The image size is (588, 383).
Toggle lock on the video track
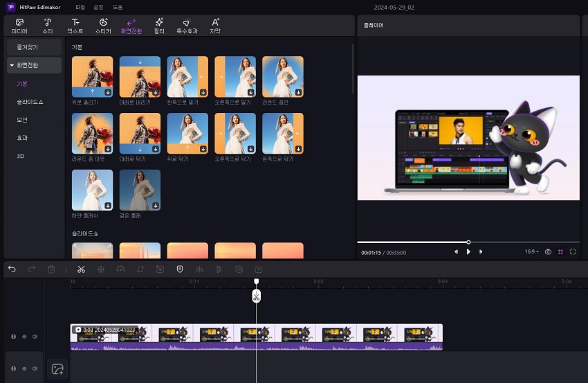(x=14, y=337)
